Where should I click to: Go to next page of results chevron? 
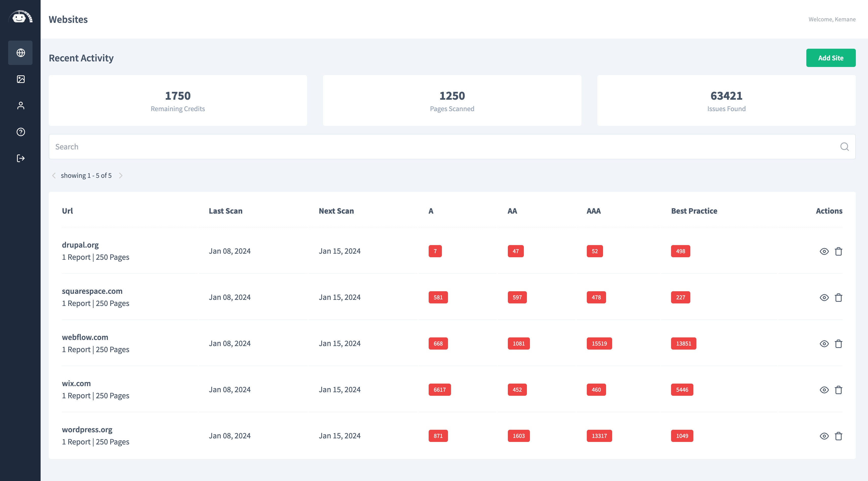(x=121, y=176)
